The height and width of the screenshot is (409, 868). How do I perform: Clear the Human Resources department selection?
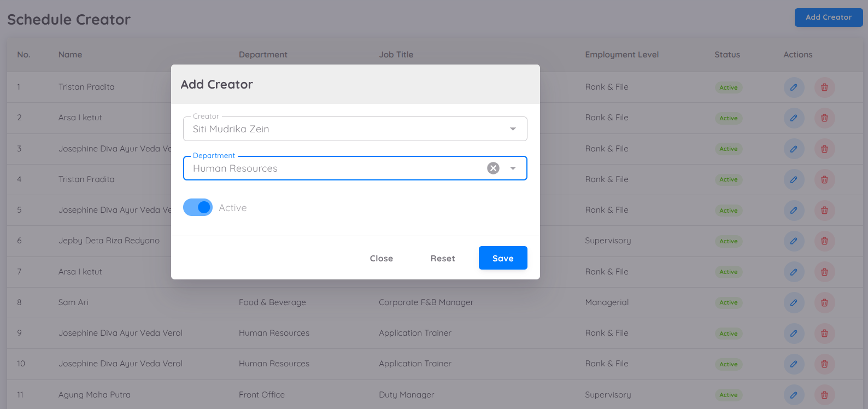click(493, 168)
